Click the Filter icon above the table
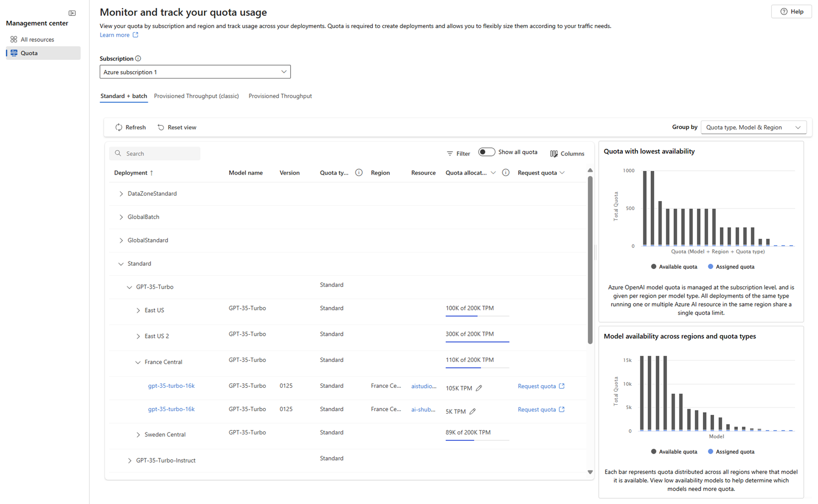This screenshot has height=504, width=818. click(449, 153)
